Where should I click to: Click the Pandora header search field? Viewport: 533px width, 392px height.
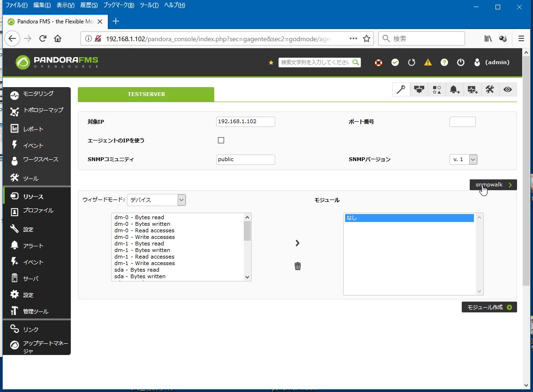315,62
